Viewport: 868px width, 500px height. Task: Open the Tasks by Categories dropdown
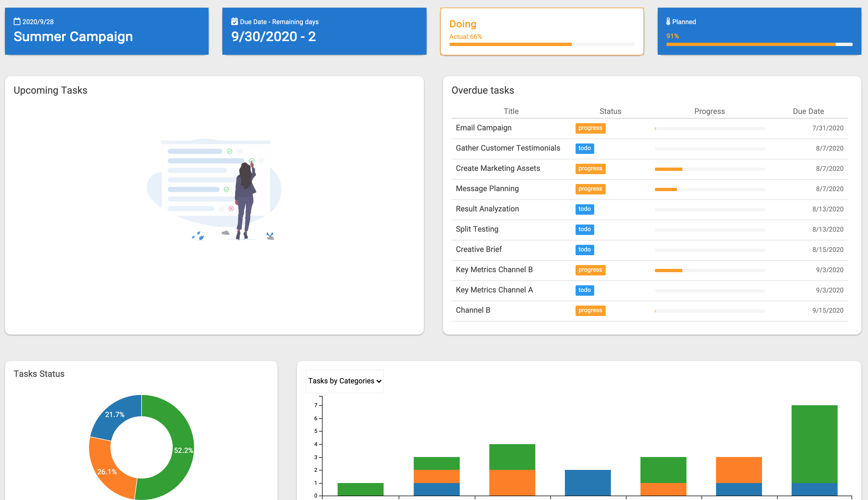(x=344, y=381)
